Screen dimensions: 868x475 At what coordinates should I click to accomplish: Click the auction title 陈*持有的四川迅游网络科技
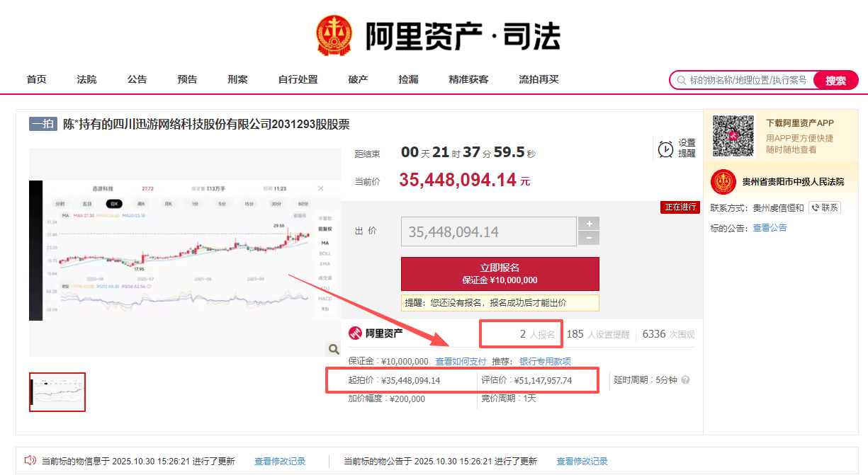pyautogui.click(x=206, y=125)
